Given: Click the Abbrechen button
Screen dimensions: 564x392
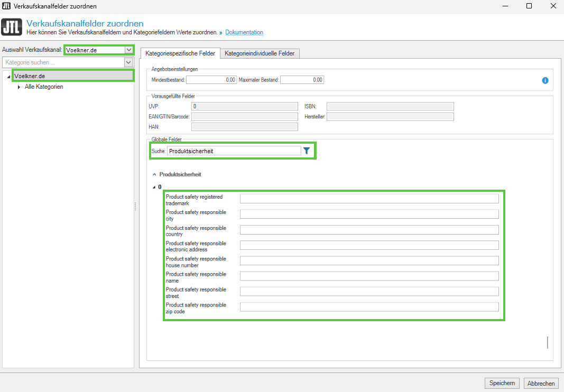Looking at the screenshot, I should [x=541, y=384].
